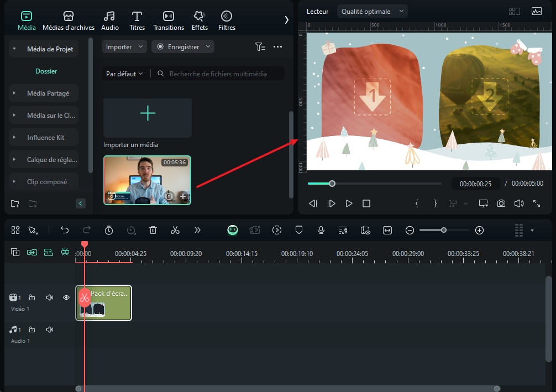
Task: Play frame by frame forward in player
Action: (x=331, y=203)
